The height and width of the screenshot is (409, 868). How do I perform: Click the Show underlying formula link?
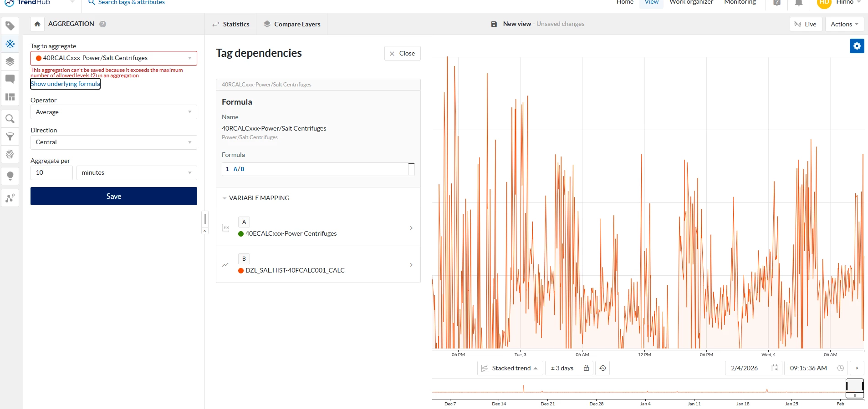(x=65, y=84)
